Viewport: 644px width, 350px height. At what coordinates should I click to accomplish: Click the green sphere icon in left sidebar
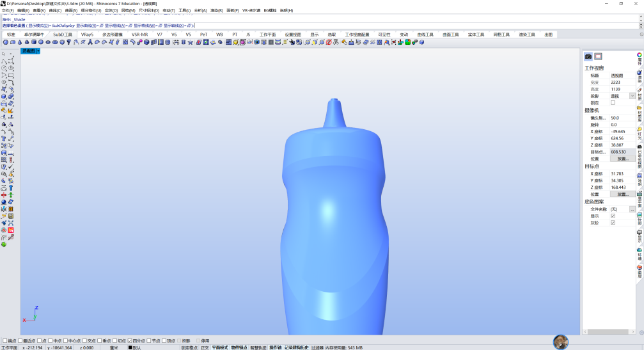click(4, 244)
